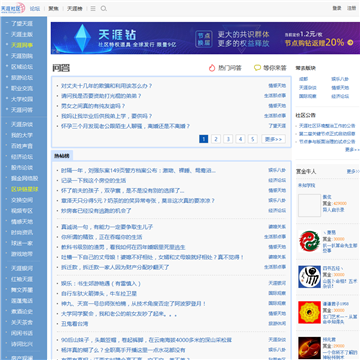Open hot post 自行车扯火箭弹头，牛车拉卫星
Image resolution: width=360 pixels, height=360 pixels.
[99, 294]
